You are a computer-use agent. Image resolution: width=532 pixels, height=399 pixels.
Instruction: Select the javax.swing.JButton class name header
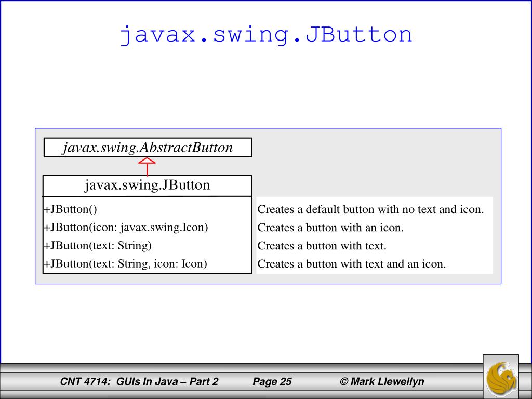pos(147,185)
